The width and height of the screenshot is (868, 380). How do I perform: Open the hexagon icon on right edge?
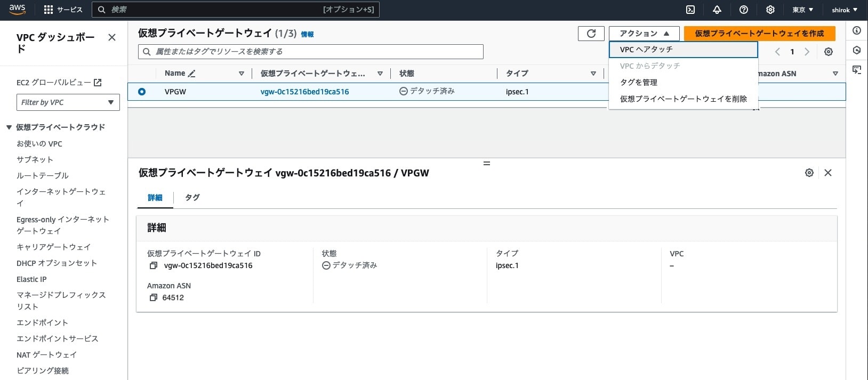pos(857,50)
